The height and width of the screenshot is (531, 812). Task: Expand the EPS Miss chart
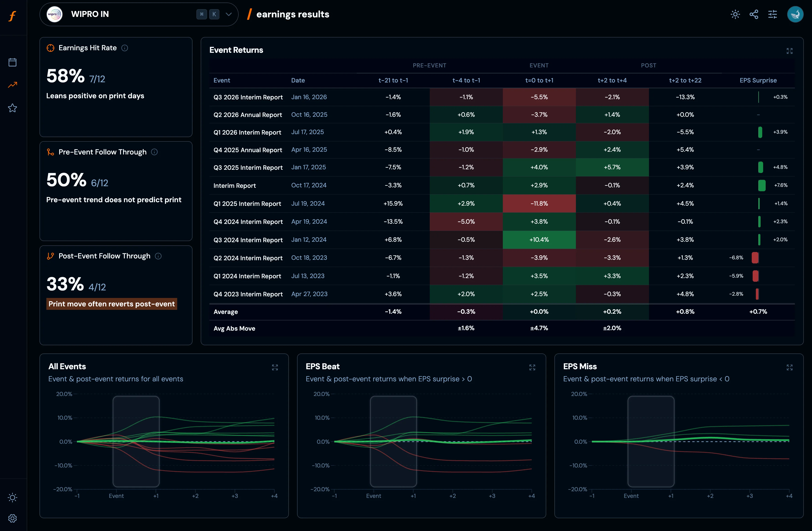point(789,367)
